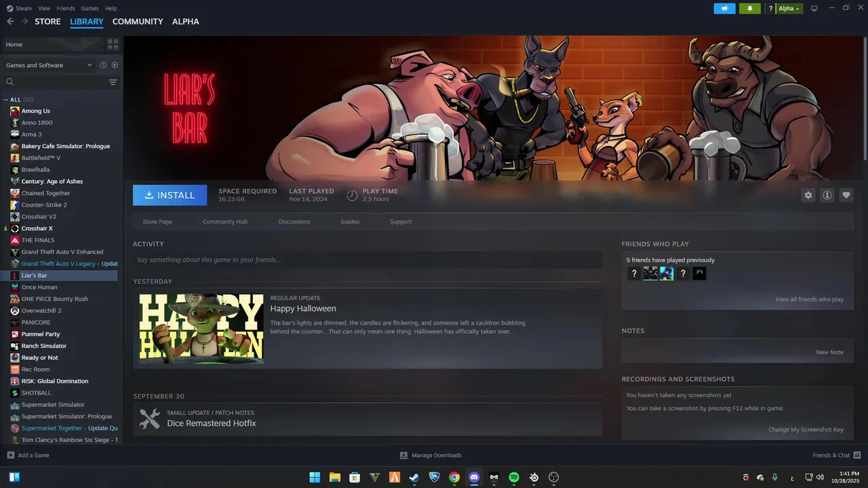Click Change My Screenshot Key
The height and width of the screenshot is (488, 868).
(x=806, y=430)
